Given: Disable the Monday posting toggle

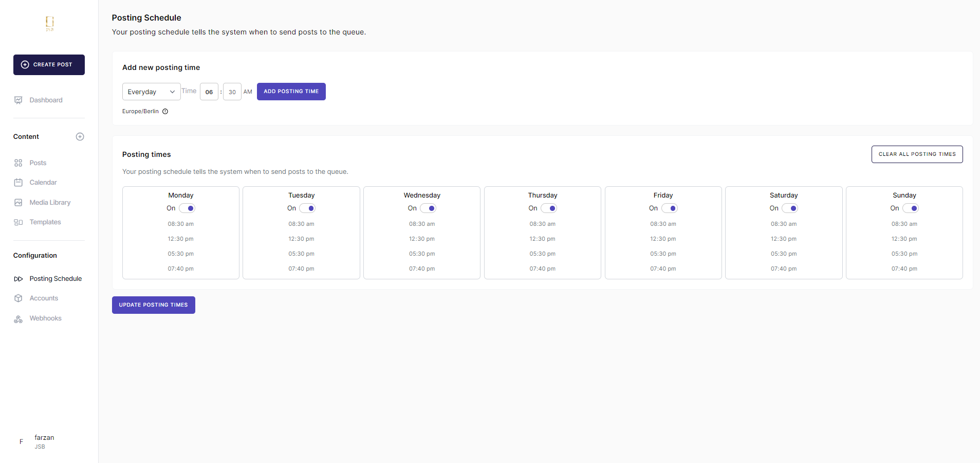Looking at the screenshot, I should pyautogui.click(x=187, y=208).
